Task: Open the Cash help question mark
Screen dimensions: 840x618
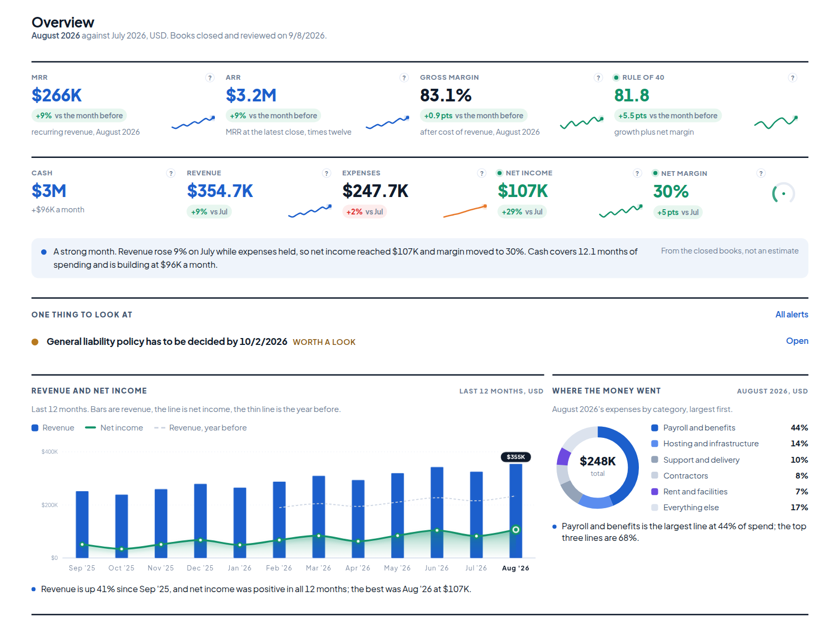Action: click(x=171, y=173)
